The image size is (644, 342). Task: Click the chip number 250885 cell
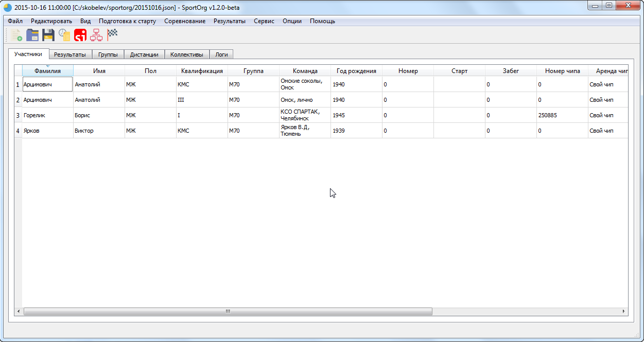562,115
